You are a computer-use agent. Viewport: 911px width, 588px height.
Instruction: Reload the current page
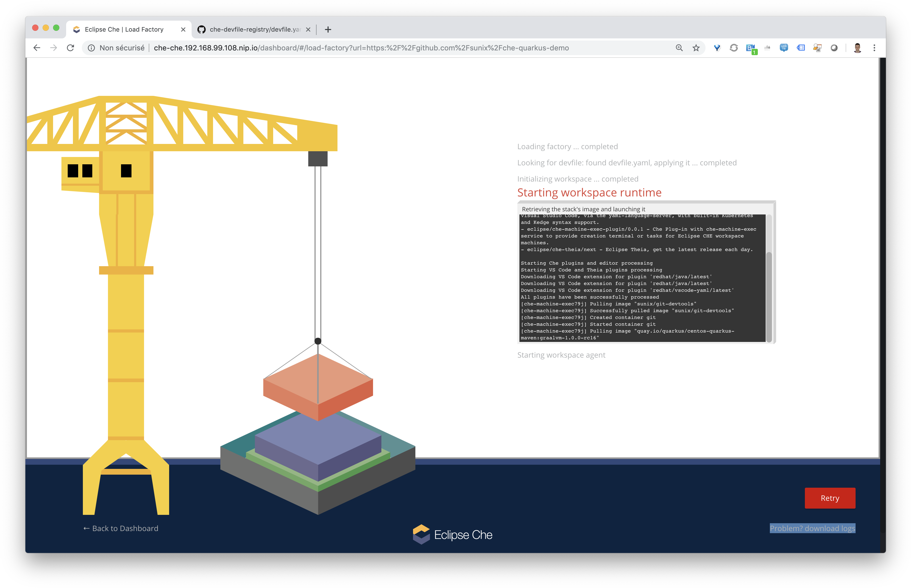point(70,48)
